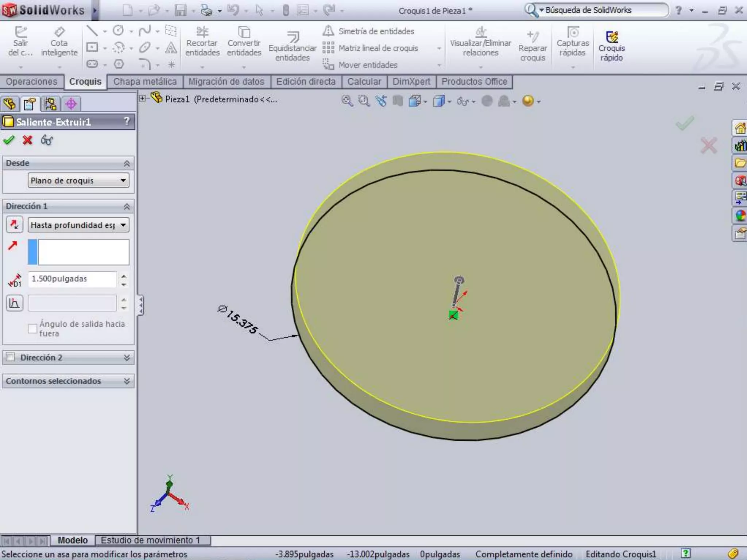Screen dimensions: 747x560
Task: Click the draft angle on/off icon
Action: (x=15, y=303)
